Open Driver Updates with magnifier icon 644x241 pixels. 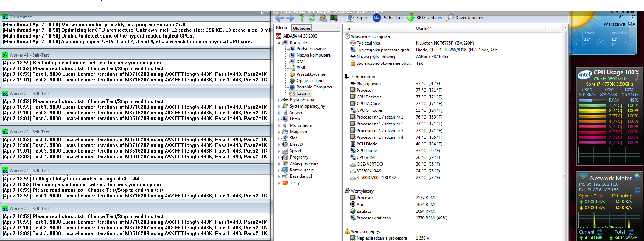click(464, 18)
